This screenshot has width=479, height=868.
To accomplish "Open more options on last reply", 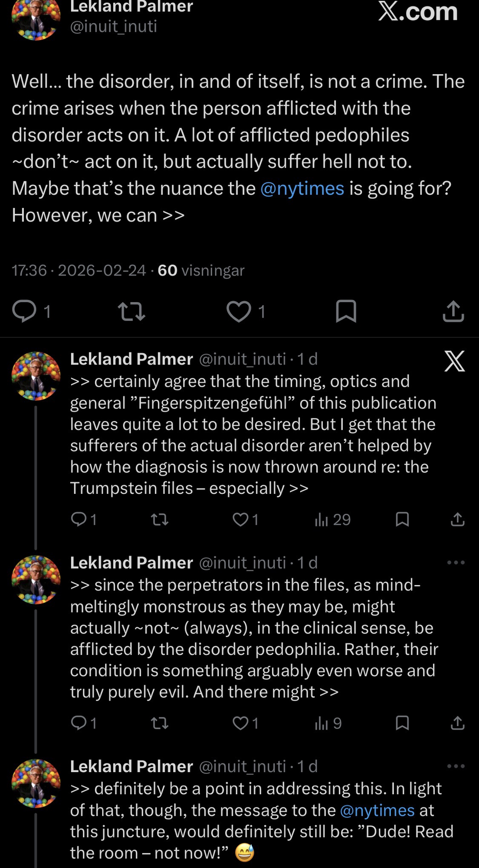I will tap(456, 766).
